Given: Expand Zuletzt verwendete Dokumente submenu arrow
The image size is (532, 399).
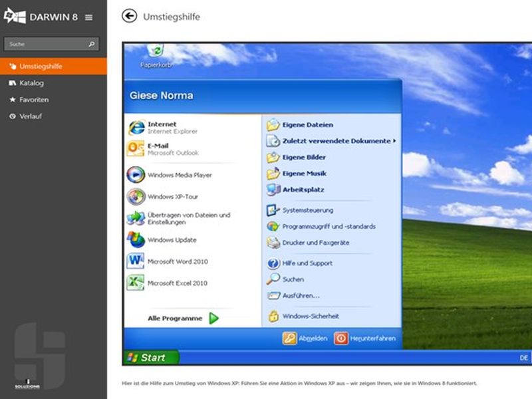Looking at the screenshot, I should tap(394, 140).
